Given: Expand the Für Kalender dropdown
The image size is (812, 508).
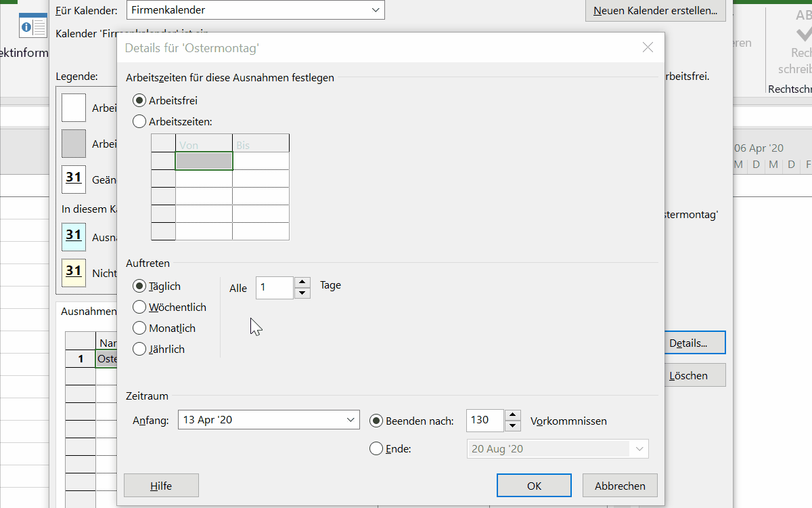Looking at the screenshot, I should [x=376, y=10].
